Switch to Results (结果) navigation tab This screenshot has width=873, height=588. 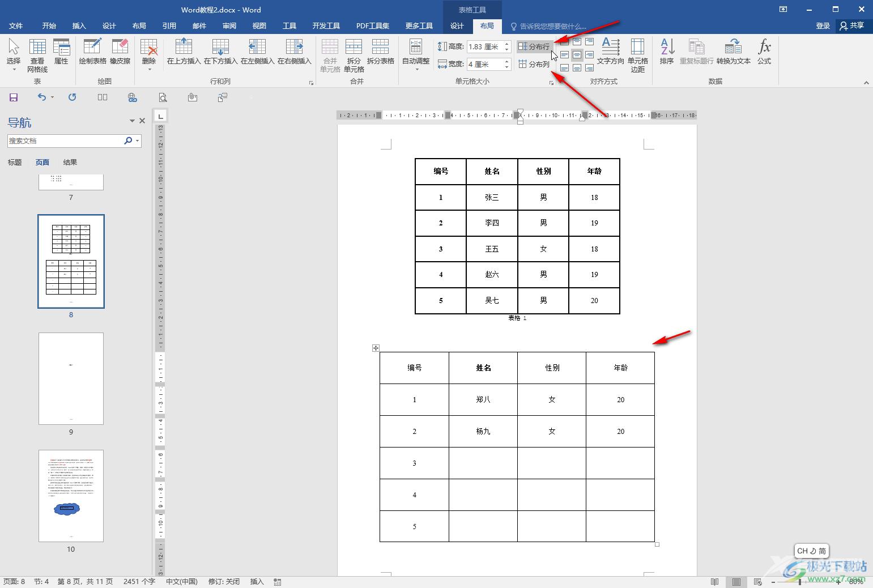click(70, 163)
